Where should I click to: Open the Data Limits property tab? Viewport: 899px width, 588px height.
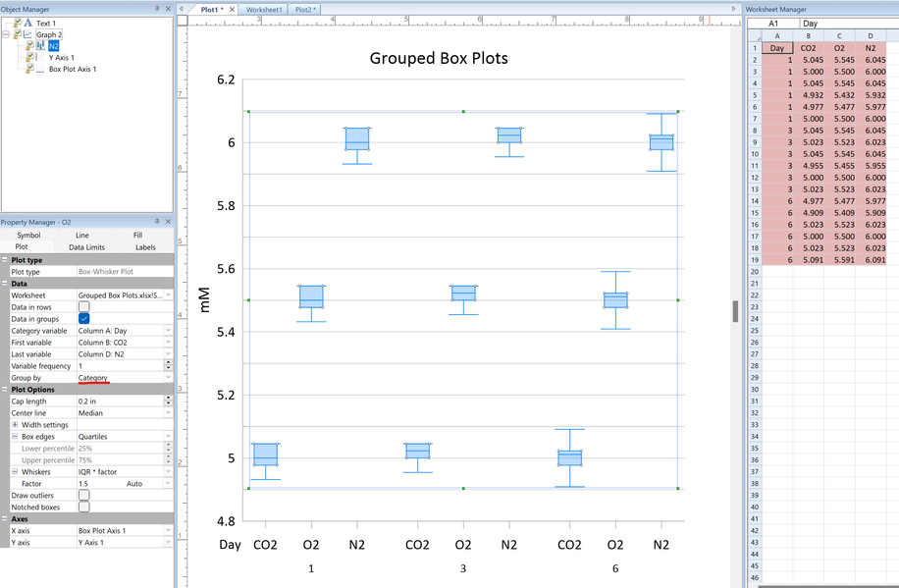tap(86, 247)
